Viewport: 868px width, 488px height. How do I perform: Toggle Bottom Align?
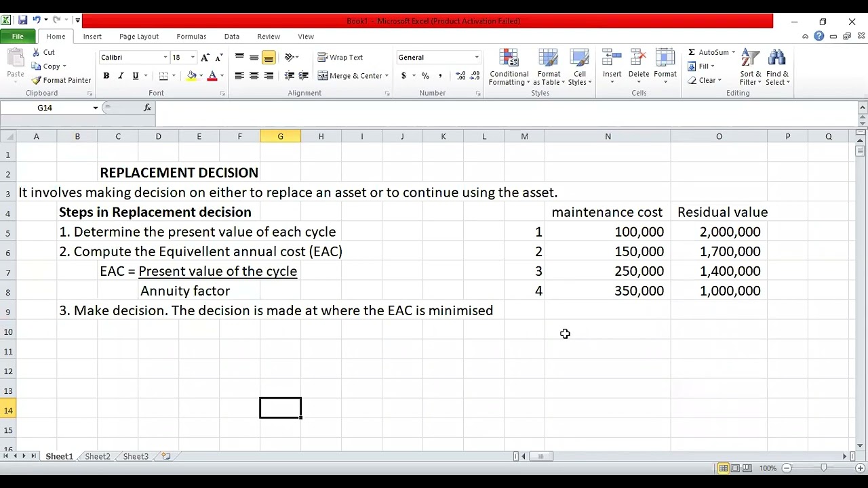tap(269, 58)
